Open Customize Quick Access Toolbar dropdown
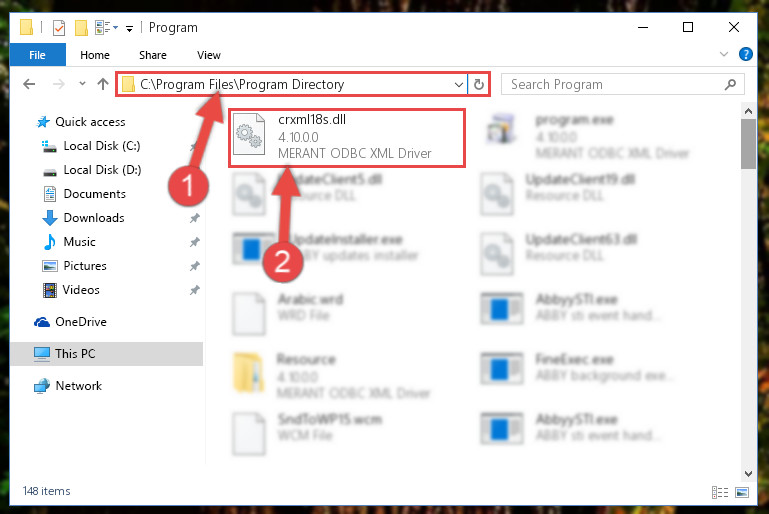769x514 pixels. point(129,29)
